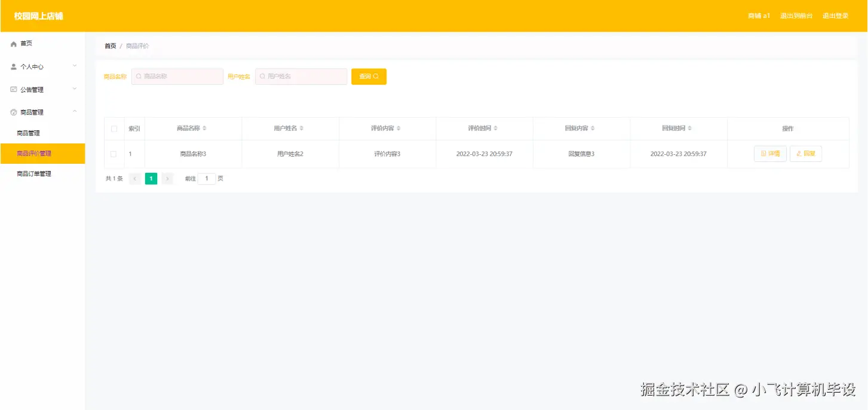Screen dimensions: 868x410
Task: Click the sort arrows on 评价时间 column
Action: pyautogui.click(x=496, y=128)
